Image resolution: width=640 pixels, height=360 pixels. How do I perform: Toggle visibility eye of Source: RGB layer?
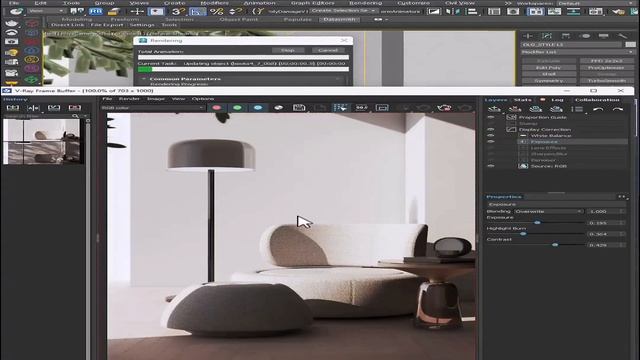click(491, 166)
